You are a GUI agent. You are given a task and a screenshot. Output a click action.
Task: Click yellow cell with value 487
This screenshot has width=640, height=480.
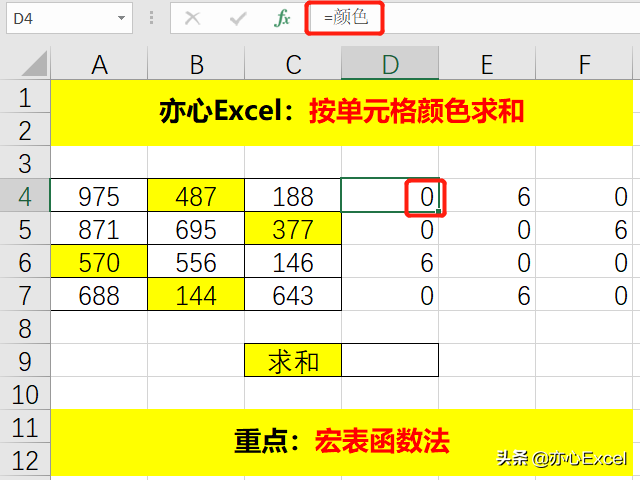pos(196,195)
